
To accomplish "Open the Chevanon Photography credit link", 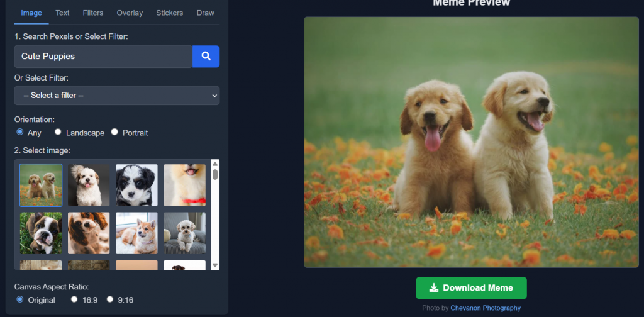I will (x=485, y=308).
